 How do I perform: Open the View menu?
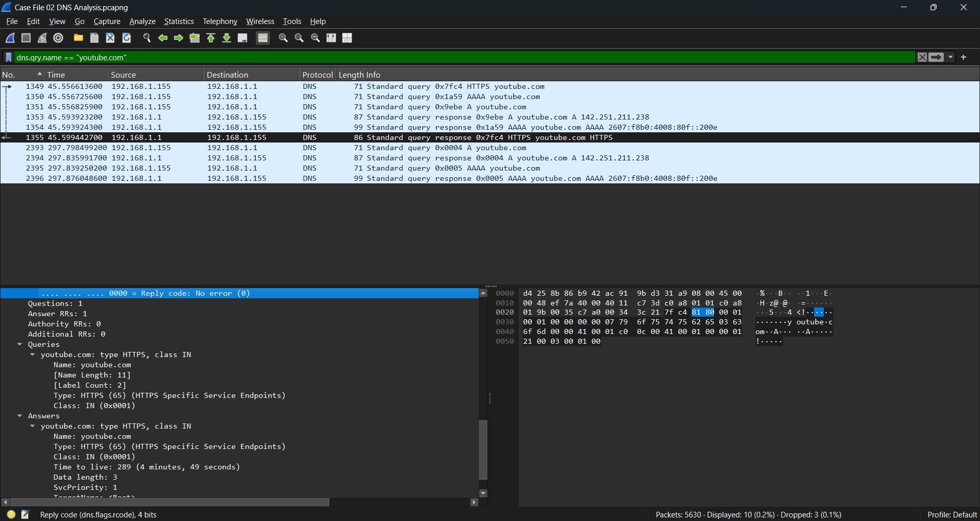[x=57, y=21]
